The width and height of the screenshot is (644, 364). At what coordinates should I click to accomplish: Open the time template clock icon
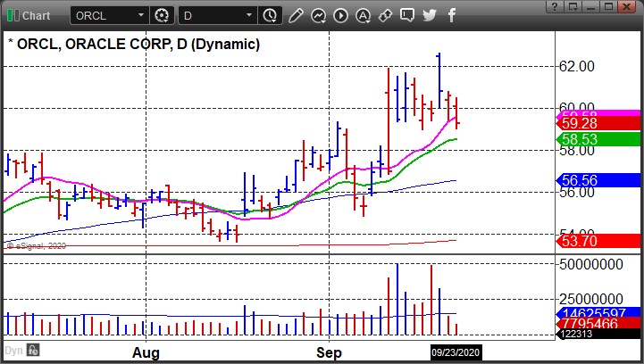[x=270, y=15]
